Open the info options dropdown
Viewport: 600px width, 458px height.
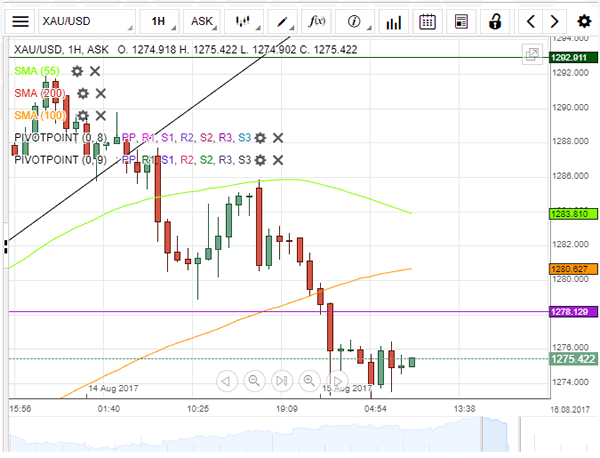pyautogui.click(x=355, y=21)
